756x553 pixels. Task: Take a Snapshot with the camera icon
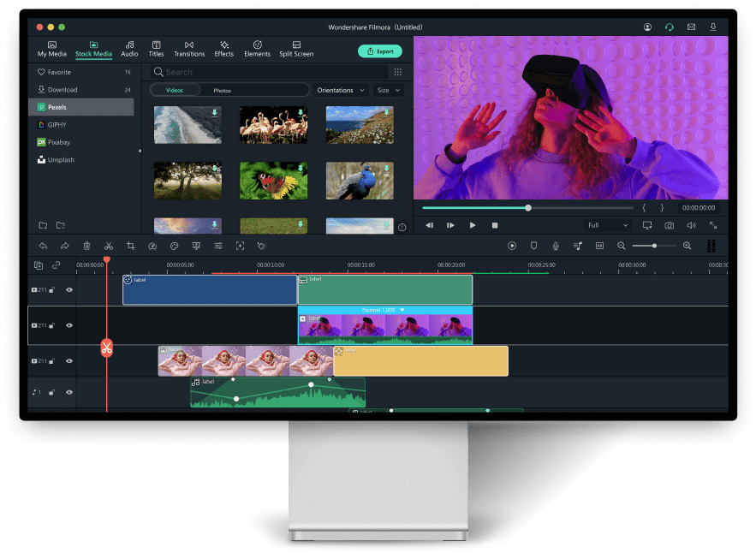click(x=670, y=224)
